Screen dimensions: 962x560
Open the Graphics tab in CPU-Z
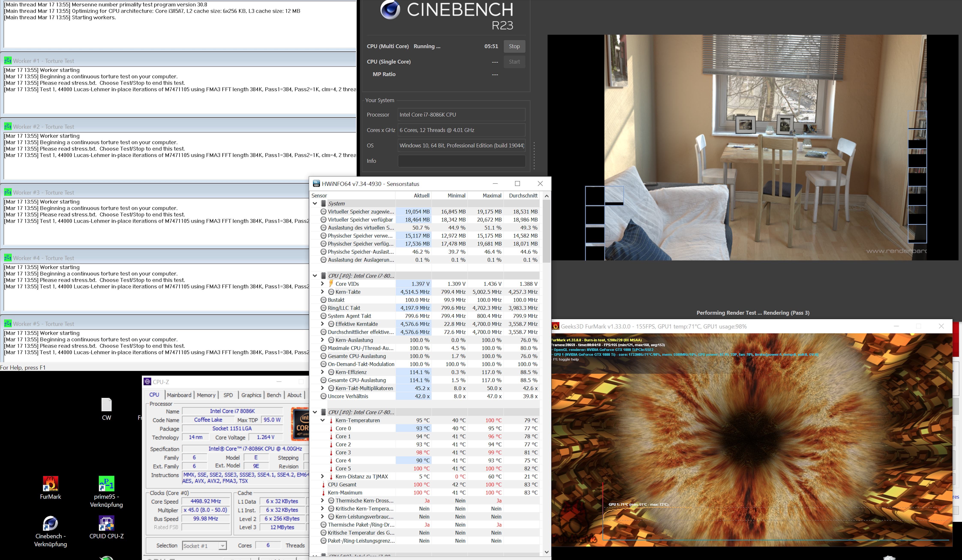pos(251,395)
